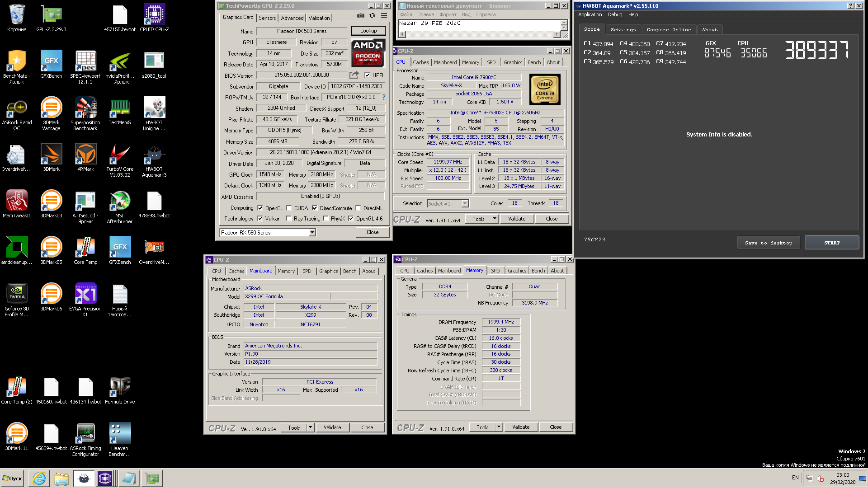Select Caches tab in top CPU-Z window

[420, 62]
